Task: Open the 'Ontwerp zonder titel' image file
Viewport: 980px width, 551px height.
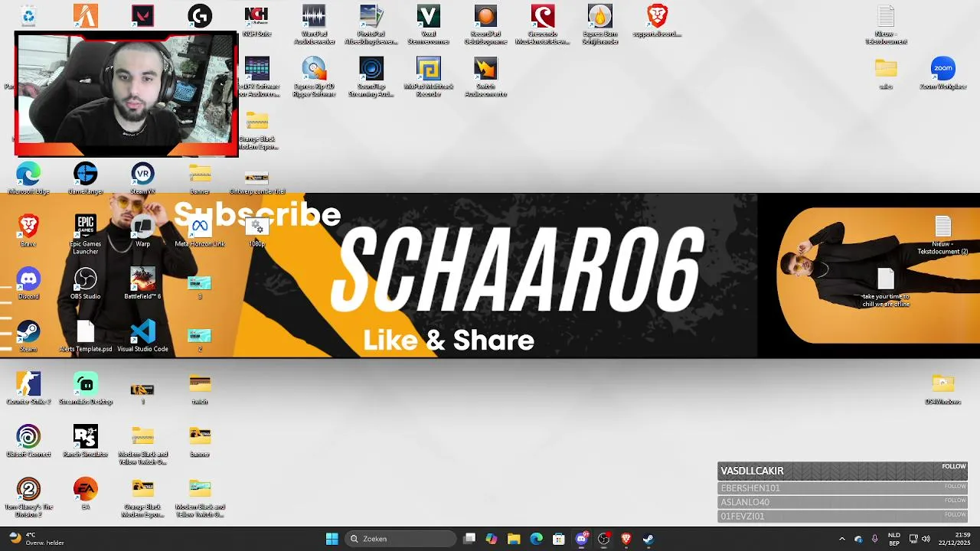Action: click(x=256, y=182)
